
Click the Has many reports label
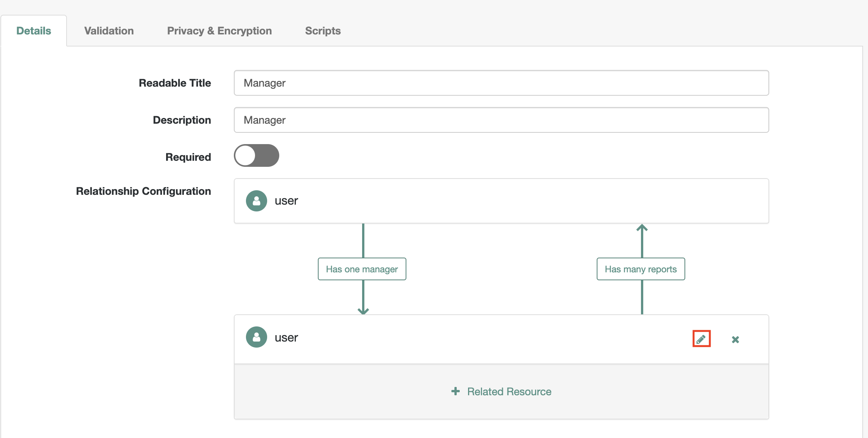[641, 269]
